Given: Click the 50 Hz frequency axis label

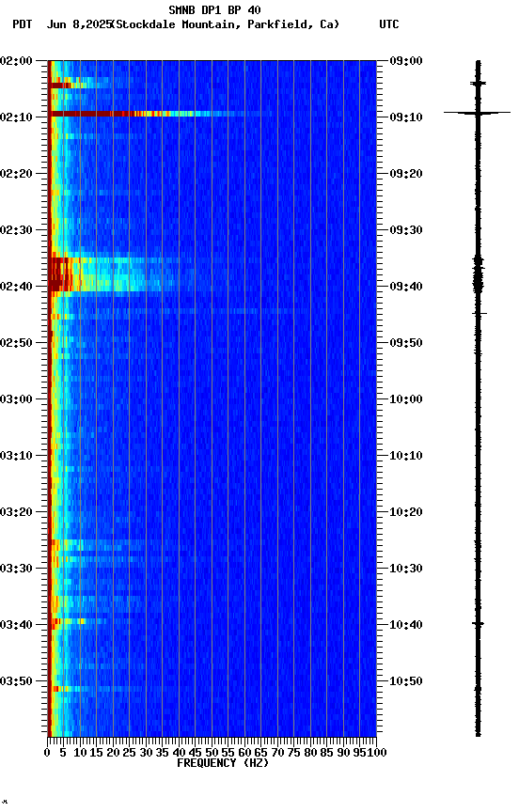Looking at the screenshot, I should click(212, 753).
